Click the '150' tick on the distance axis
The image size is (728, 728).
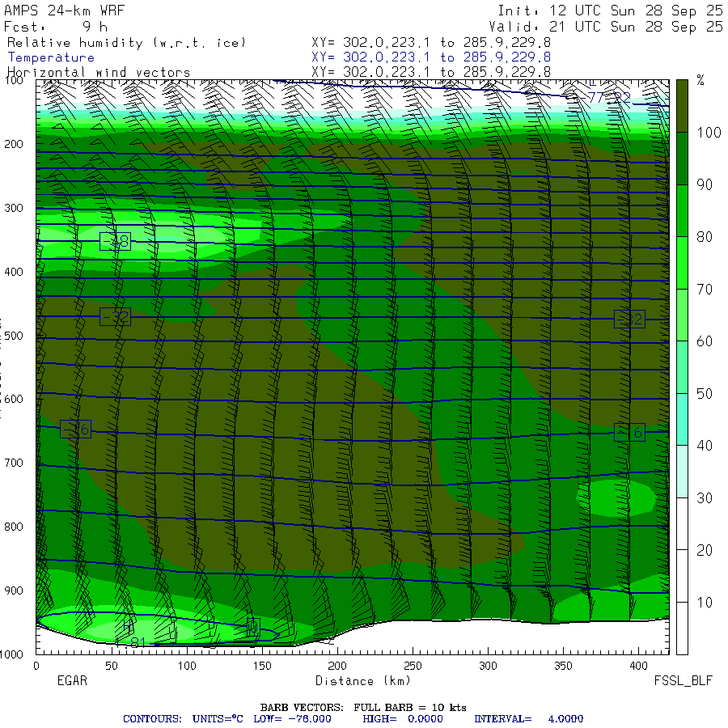[x=262, y=666]
